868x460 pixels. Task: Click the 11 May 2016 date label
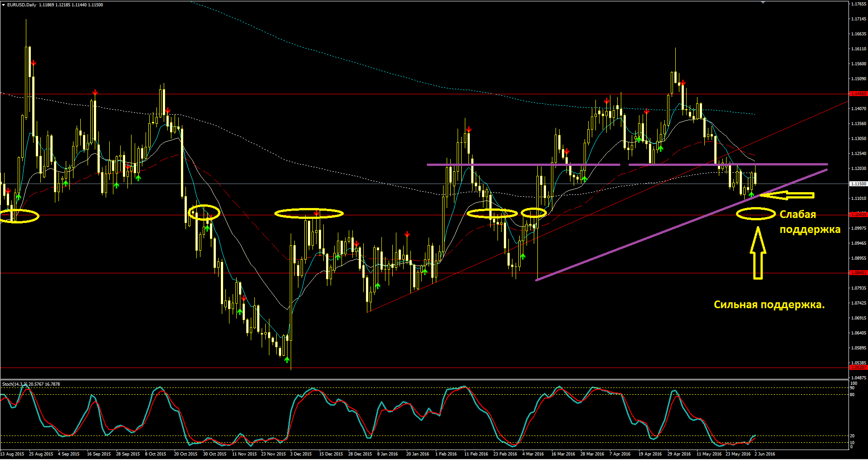[709, 454]
